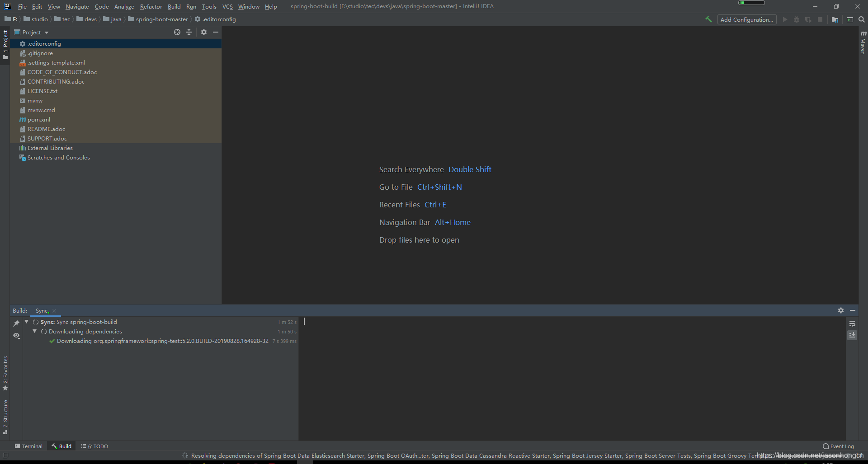868x464 pixels.
Task: Click the studio breadcrumb folder
Action: coord(36,19)
